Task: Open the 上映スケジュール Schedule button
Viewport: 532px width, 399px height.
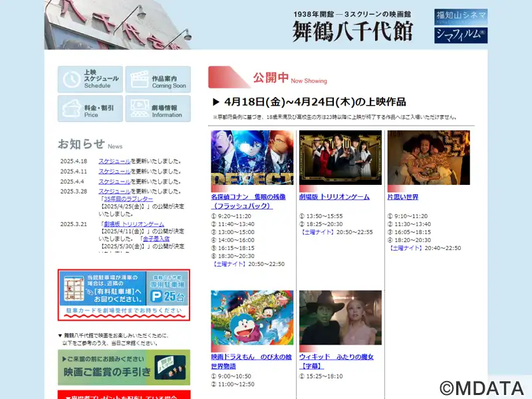Action: click(90, 79)
